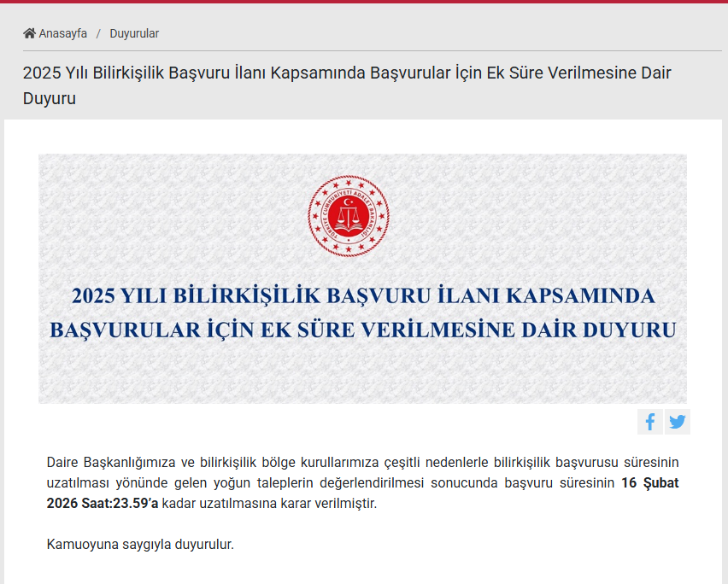Click the red crest in the banner image
The image size is (728, 584).
[x=347, y=214]
